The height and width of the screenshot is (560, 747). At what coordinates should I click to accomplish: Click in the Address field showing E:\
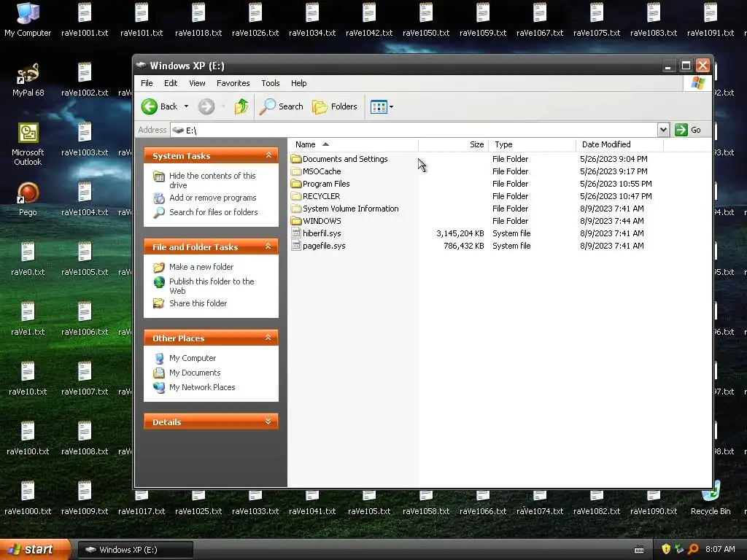pyautogui.click(x=414, y=130)
